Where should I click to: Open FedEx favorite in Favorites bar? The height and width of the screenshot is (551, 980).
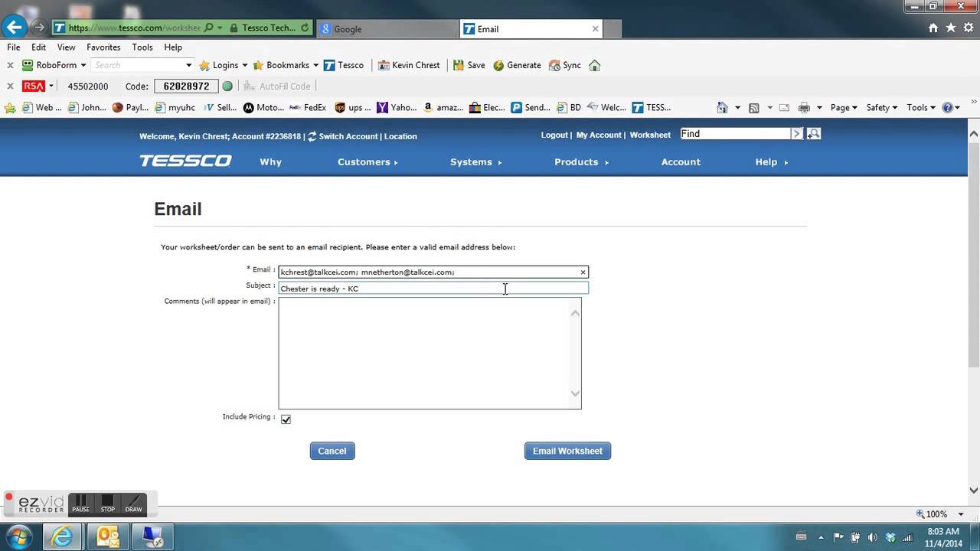308,108
